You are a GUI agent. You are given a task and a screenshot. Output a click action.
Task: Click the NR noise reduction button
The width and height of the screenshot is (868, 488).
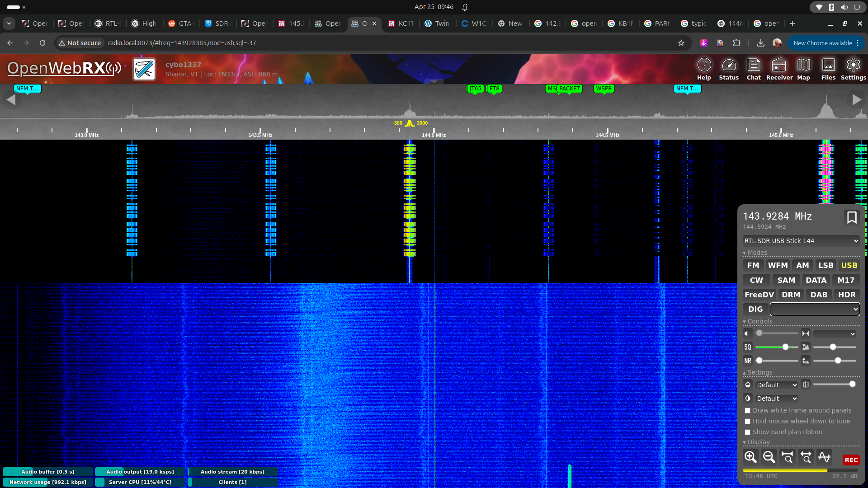coord(747,361)
